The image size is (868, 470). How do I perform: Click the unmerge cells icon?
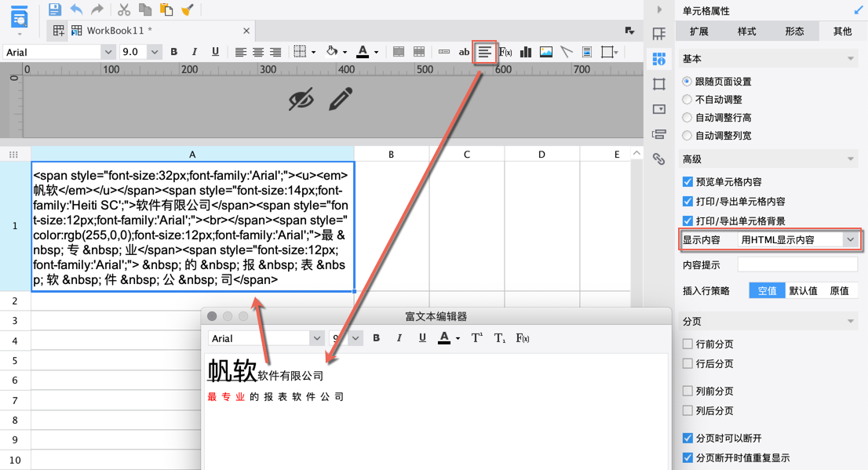[419, 52]
